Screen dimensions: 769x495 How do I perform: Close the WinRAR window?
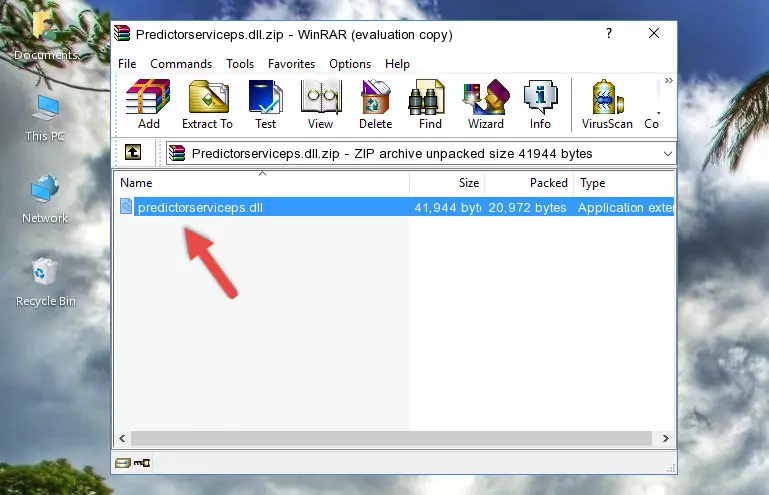pyautogui.click(x=654, y=33)
